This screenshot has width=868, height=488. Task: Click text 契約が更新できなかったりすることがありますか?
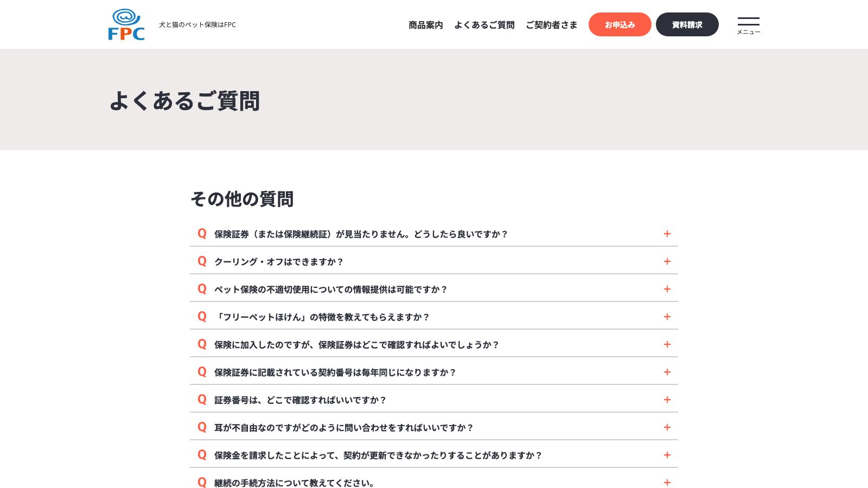pyautogui.click(x=443, y=455)
